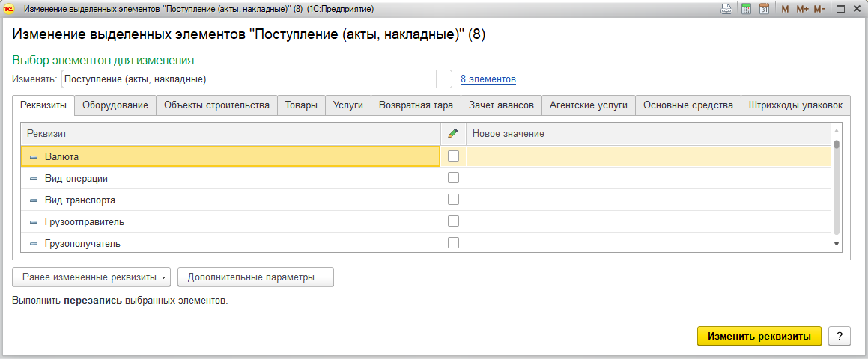Screen dimensions: 868x359
Task: Open the Товары tab
Action: tap(301, 105)
